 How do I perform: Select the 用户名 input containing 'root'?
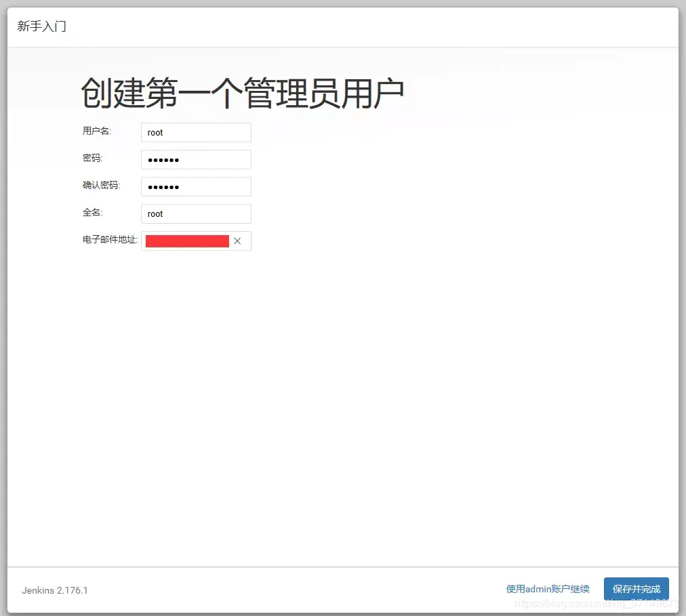(x=195, y=132)
